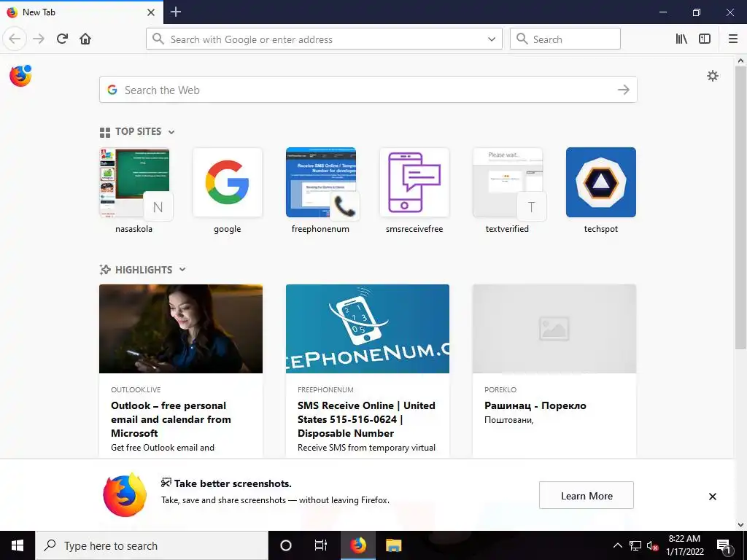747x560 pixels.
Task: Click the page vertical scrollbar thumb
Action: (x=740, y=207)
